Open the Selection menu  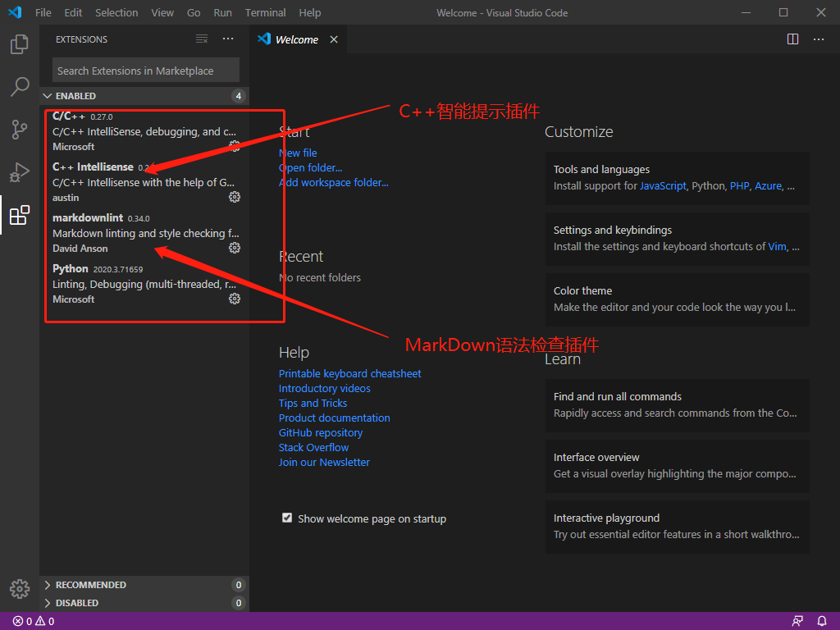[116, 12]
